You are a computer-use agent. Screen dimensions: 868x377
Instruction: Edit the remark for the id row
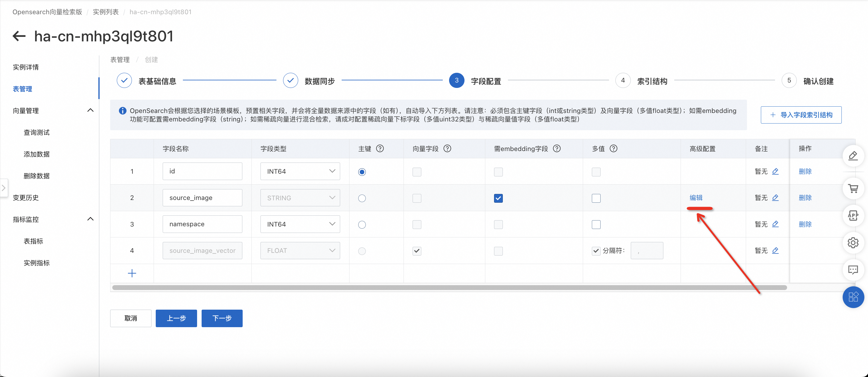pos(775,171)
